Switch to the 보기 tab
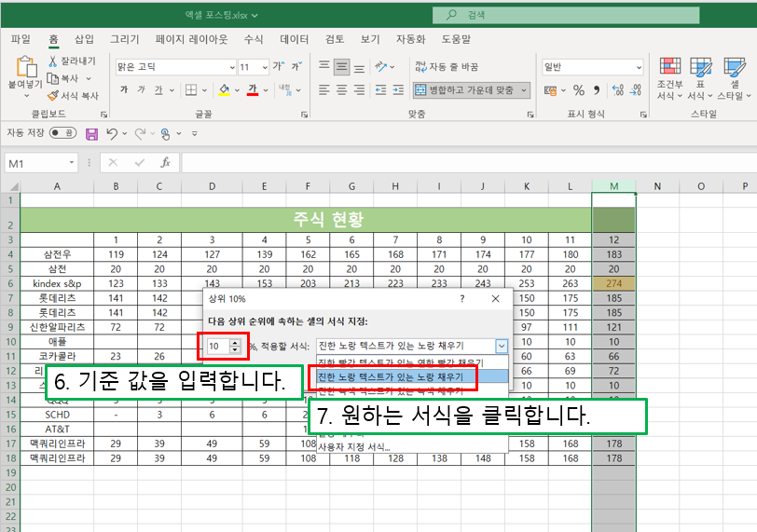Viewport: 757px width, 532px height. 370,39
